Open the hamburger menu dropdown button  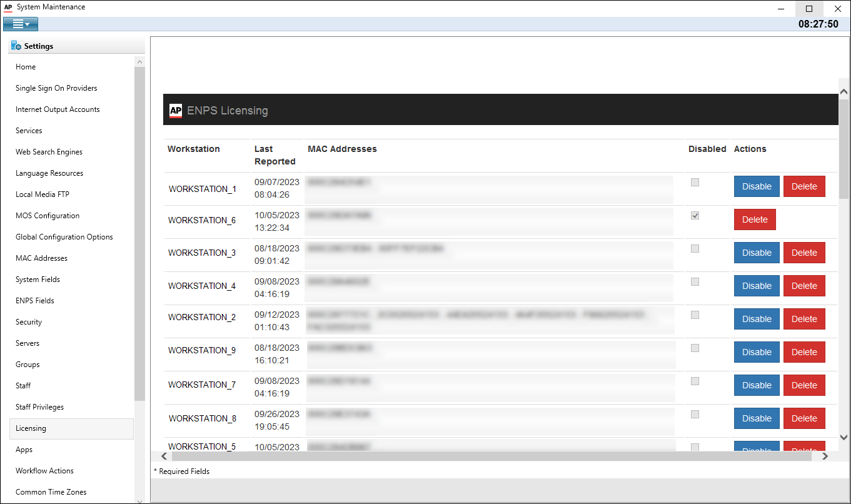pos(21,24)
